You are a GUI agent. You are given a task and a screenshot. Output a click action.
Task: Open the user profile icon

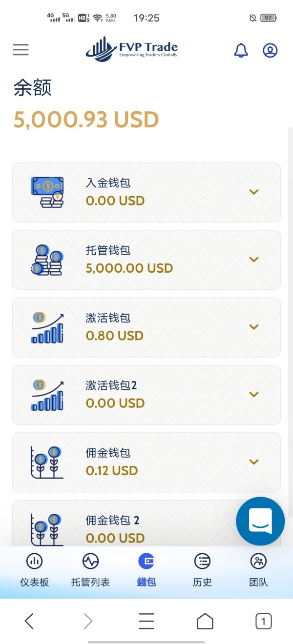click(270, 50)
